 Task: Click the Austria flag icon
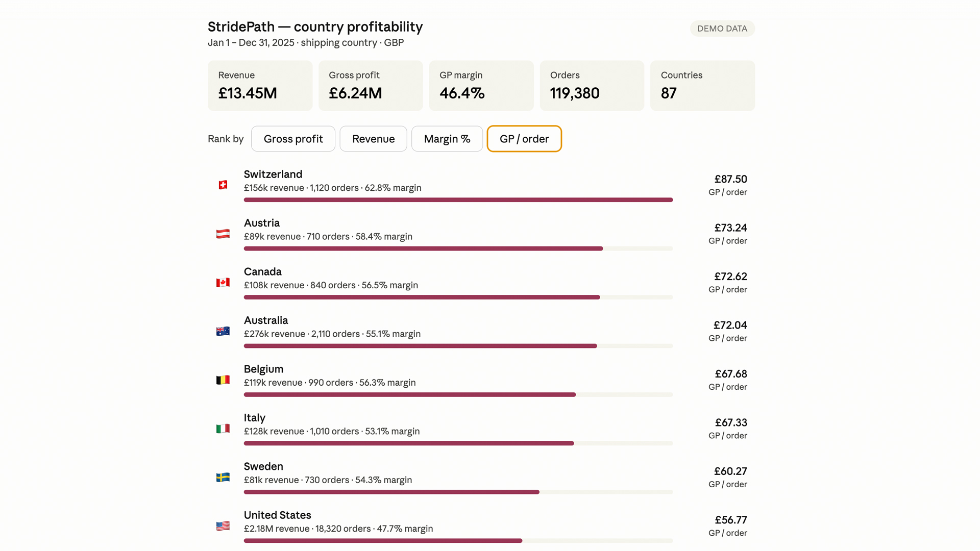[223, 234]
